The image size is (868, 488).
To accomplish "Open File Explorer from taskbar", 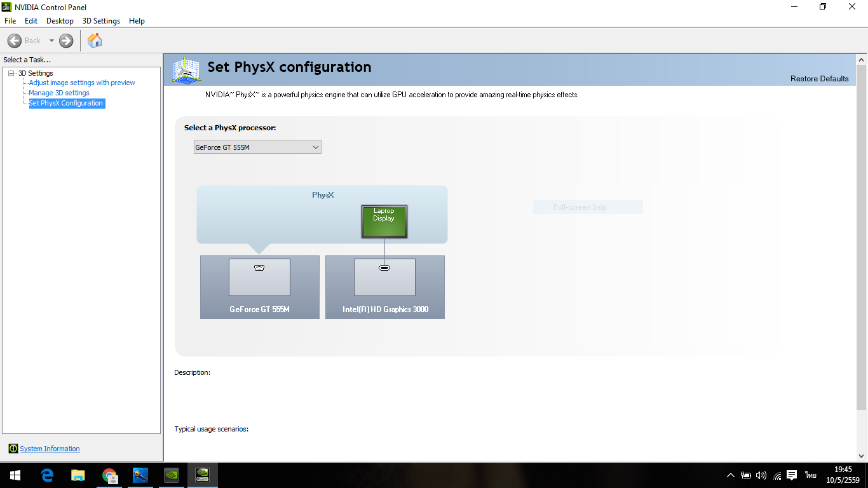I will click(x=78, y=475).
